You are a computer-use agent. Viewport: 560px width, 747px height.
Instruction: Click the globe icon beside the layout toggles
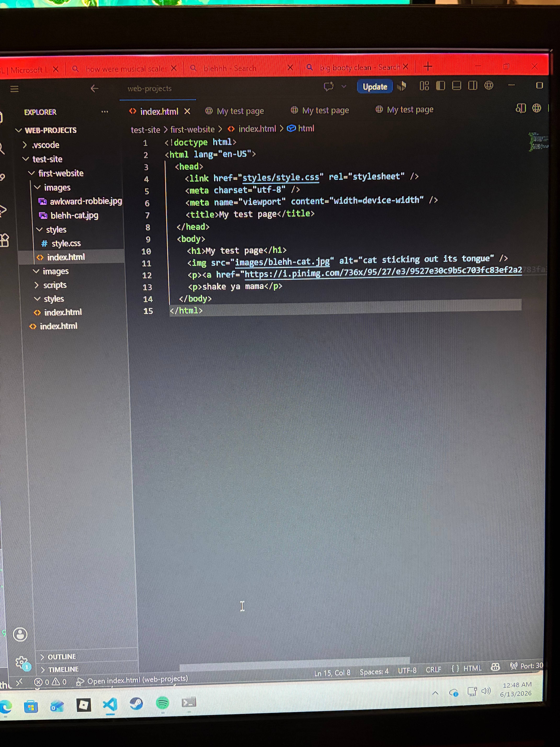[489, 85]
